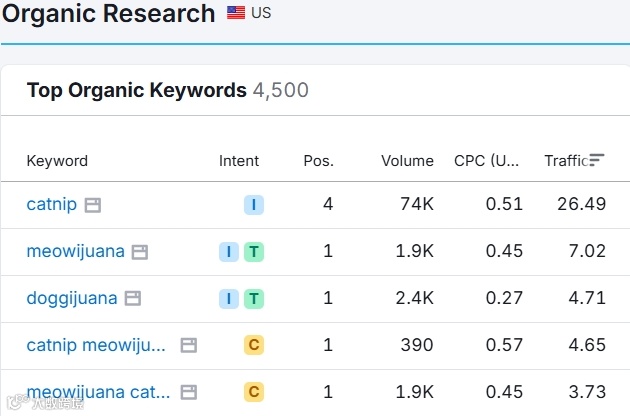Viewport: 630px width, 416px height.
Task: Open the doggijuana keyword link
Action: click(x=71, y=298)
